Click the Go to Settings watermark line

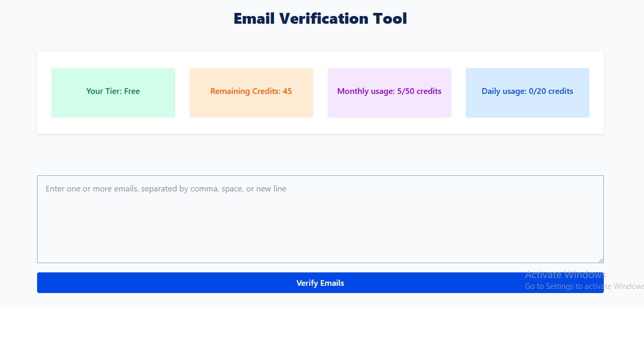(x=584, y=286)
